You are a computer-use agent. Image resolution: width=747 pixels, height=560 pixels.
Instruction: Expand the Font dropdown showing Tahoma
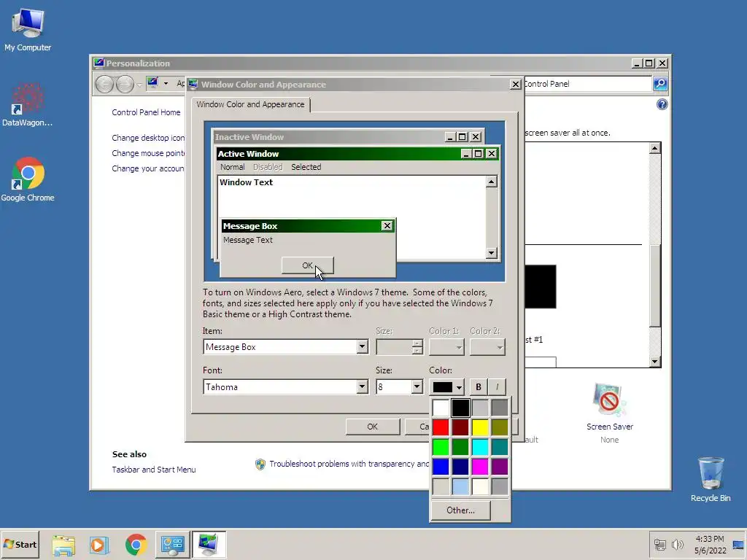(362, 387)
